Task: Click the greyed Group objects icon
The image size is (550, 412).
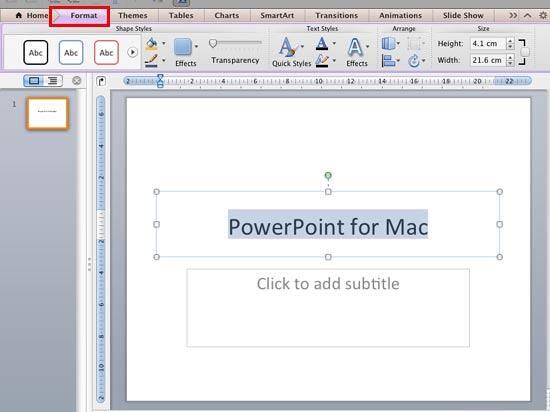Action: (x=414, y=43)
